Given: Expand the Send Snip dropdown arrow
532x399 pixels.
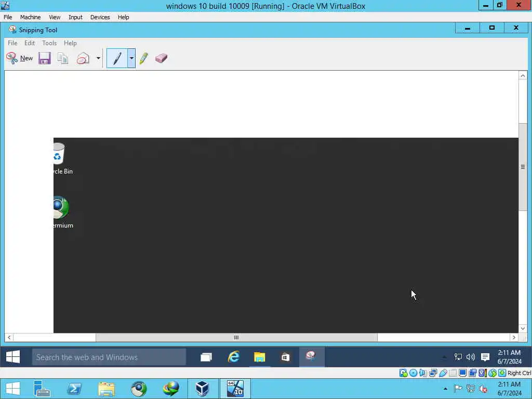Looking at the screenshot, I should point(98,58).
